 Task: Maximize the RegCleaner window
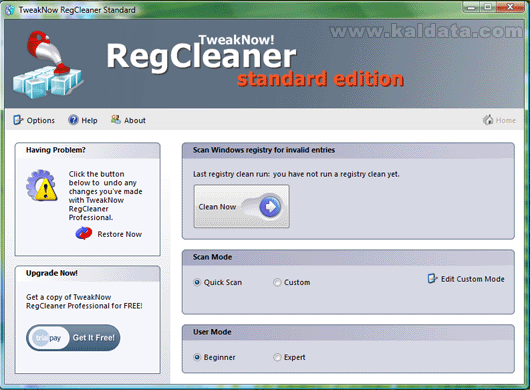click(488, 7)
